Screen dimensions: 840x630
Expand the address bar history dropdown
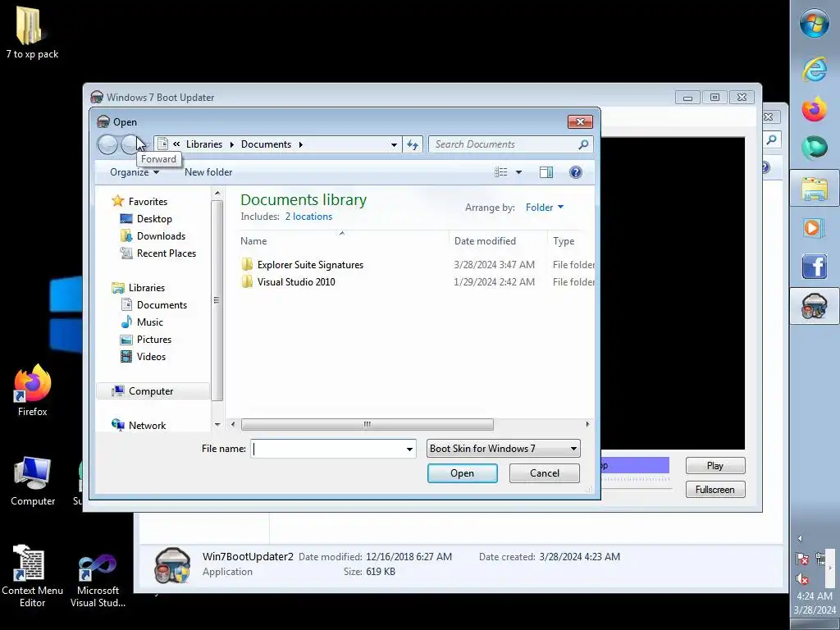point(394,144)
